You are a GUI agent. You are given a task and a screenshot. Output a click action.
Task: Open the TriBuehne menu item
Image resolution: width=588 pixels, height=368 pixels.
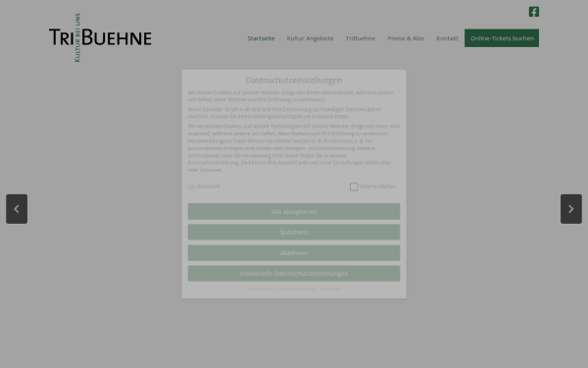click(x=360, y=38)
